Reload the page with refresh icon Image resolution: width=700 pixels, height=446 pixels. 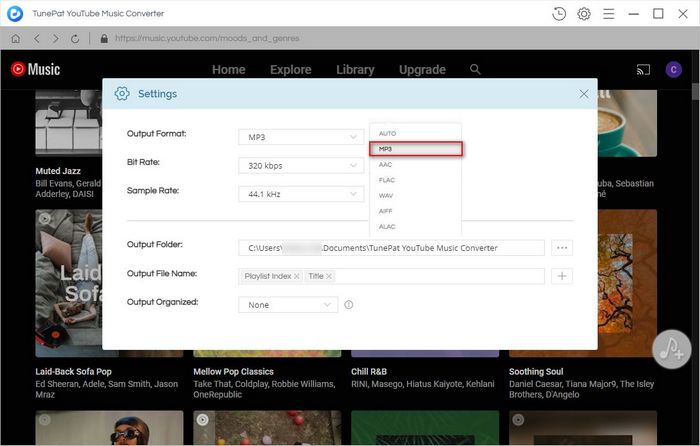click(x=75, y=39)
